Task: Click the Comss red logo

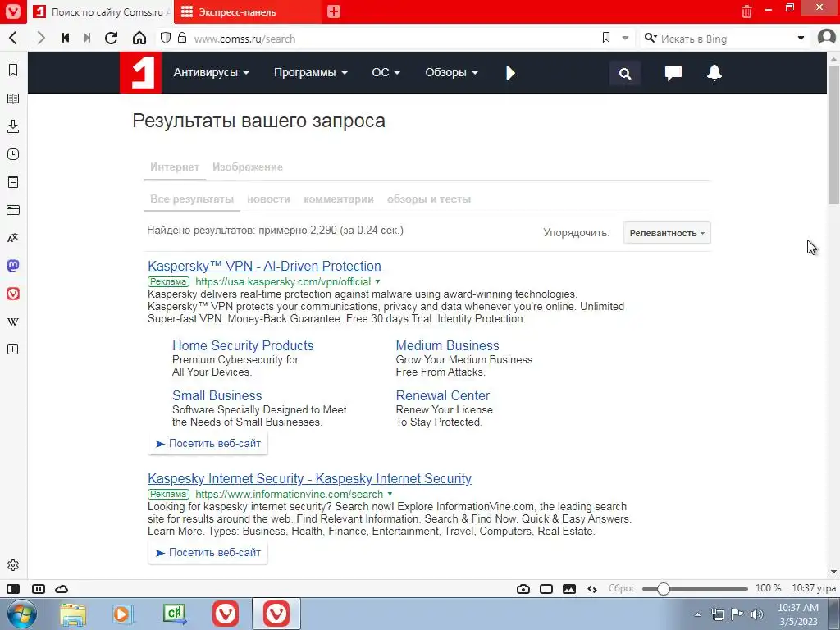Action: (x=140, y=73)
